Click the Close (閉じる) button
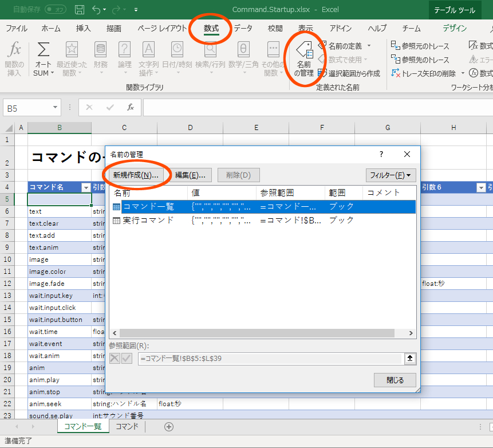The height and width of the screenshot is (448, 493). (395, 380)
